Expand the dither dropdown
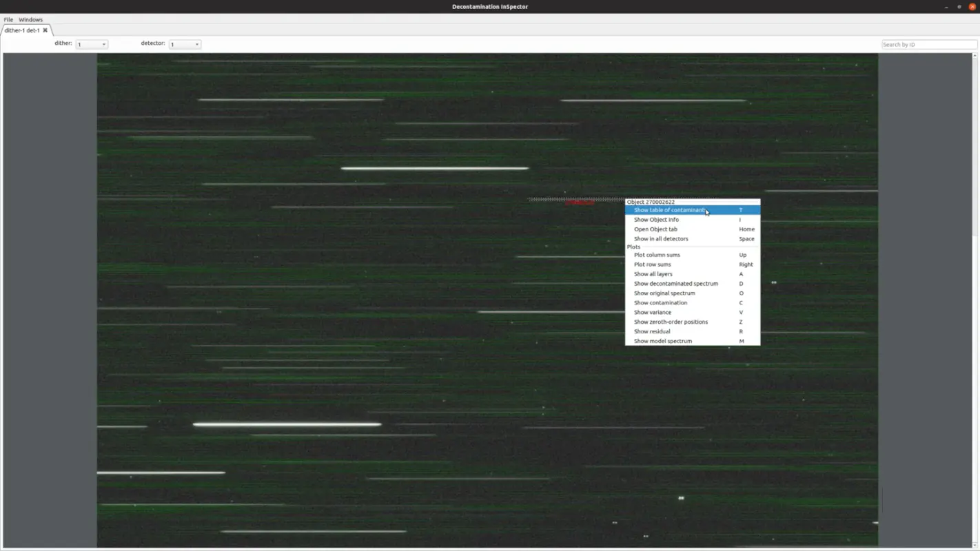980x551 pixels. [x=92, y=44]
